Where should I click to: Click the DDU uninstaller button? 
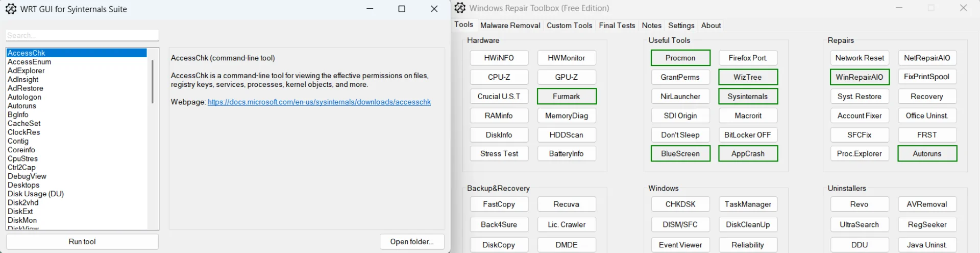tap(860, 245)
